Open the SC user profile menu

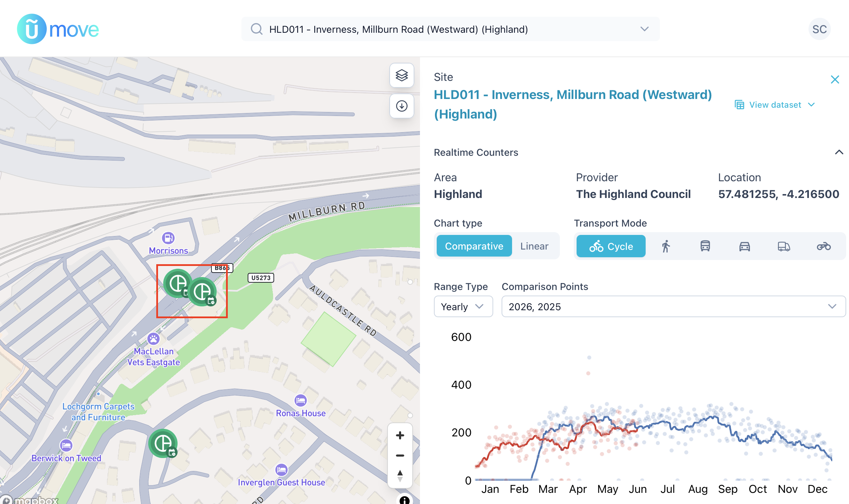click(819, 29)
